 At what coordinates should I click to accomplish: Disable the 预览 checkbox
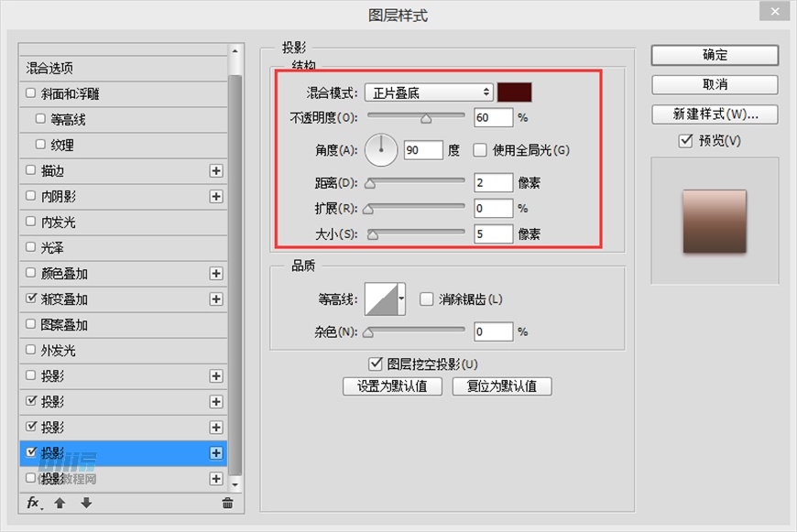click(x=684, y=141)
